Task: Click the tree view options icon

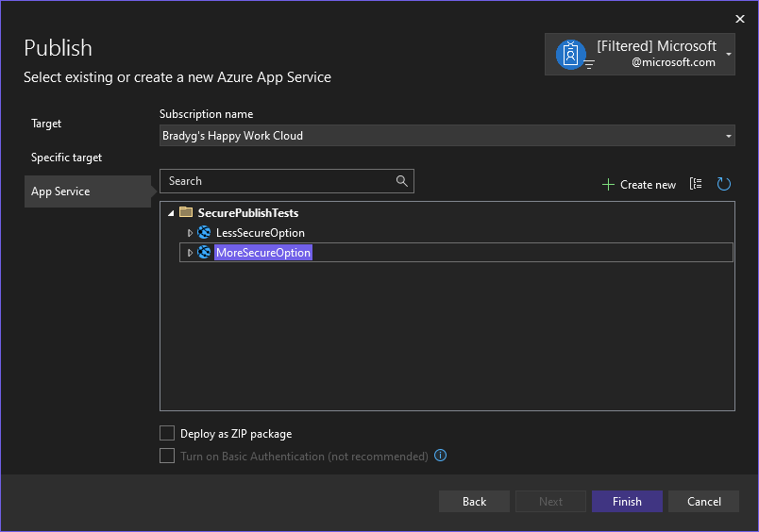Action: [696, 184]
